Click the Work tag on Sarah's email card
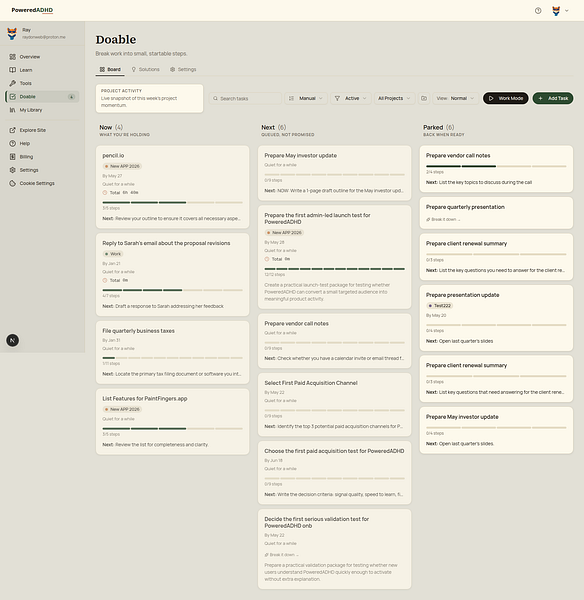 (113, 254)
